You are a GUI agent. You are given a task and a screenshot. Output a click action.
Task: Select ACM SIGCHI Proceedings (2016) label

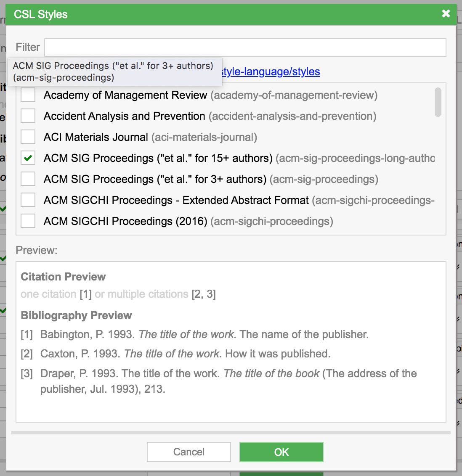(125, 221)
